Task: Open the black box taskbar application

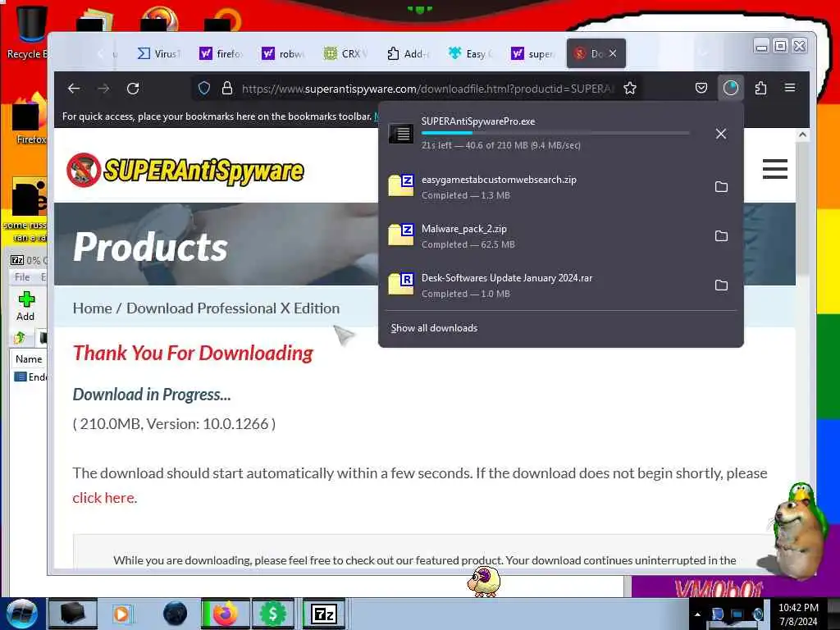Action: pos(73,614)
